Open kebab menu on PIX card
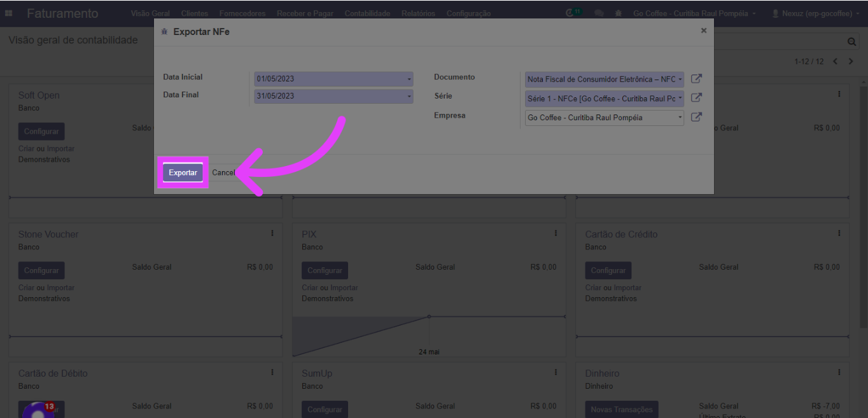The height and width of the screenshot is (418, 868). point(556,233)
